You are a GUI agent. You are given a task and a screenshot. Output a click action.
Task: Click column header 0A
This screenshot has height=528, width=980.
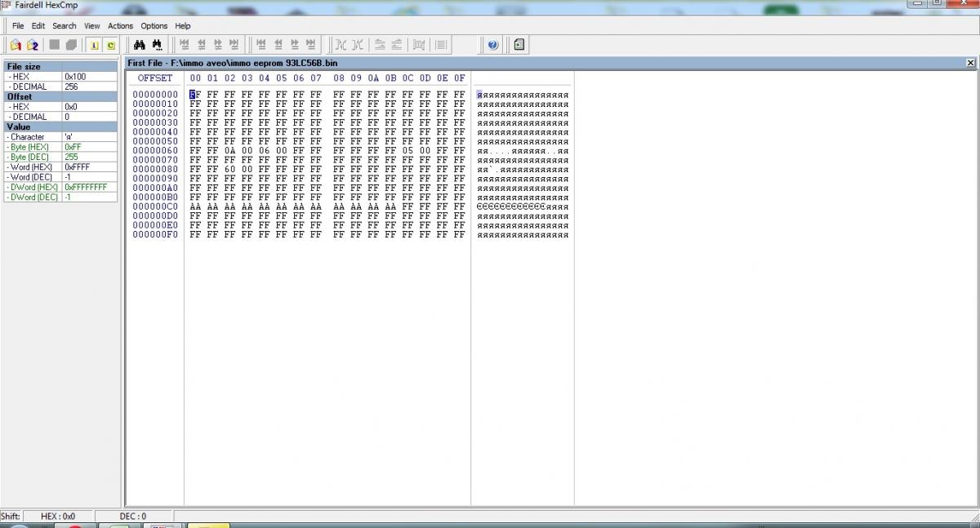pos(373,78)
